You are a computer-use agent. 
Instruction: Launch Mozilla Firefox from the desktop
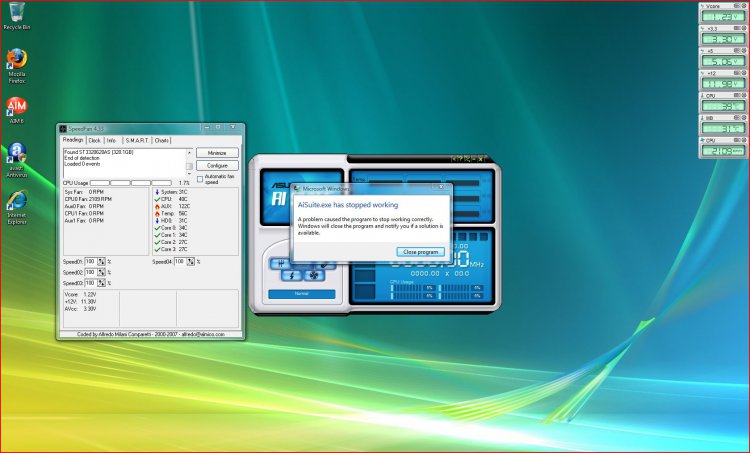click(x=16, y=66)
